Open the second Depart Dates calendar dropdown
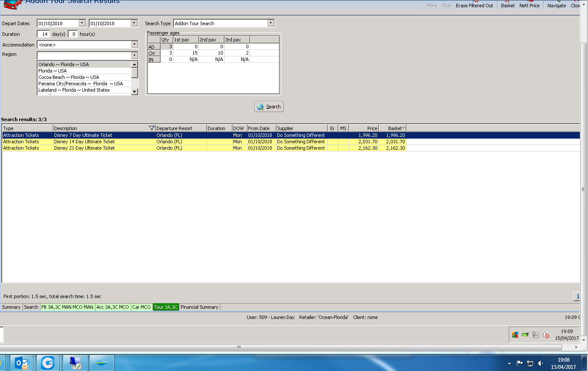 tap(134, 23)
